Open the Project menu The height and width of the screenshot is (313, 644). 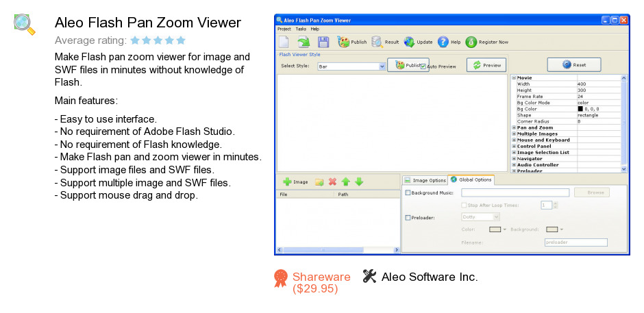pos(284,29)
